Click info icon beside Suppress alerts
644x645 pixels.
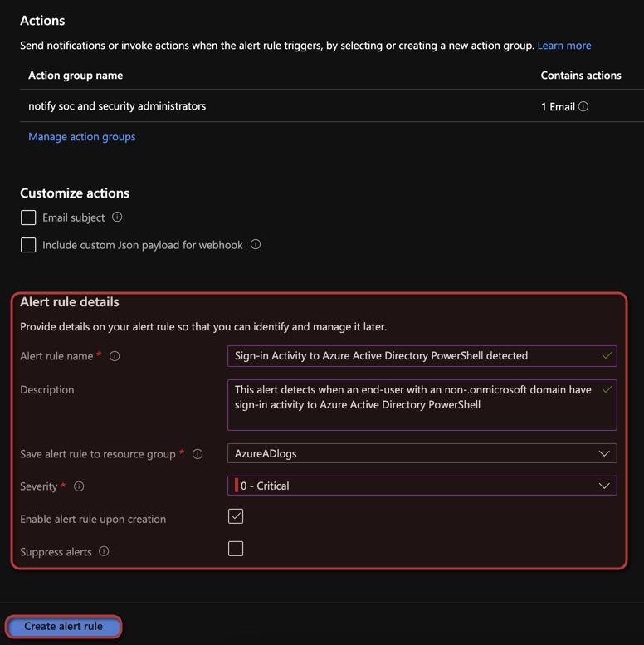(x=104, y=551)
